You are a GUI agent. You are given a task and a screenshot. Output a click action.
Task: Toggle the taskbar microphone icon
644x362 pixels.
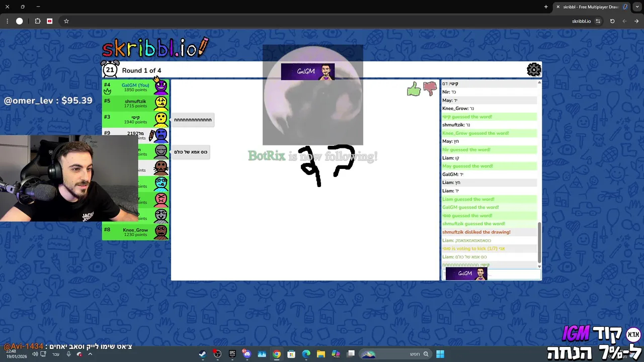click(69, 354)
